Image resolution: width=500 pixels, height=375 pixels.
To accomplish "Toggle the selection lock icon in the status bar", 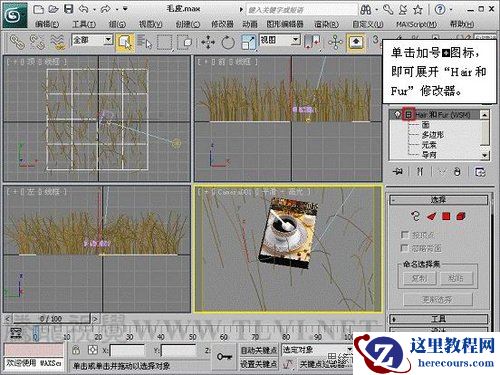I will pyautogui.click(x=76, y=350).
